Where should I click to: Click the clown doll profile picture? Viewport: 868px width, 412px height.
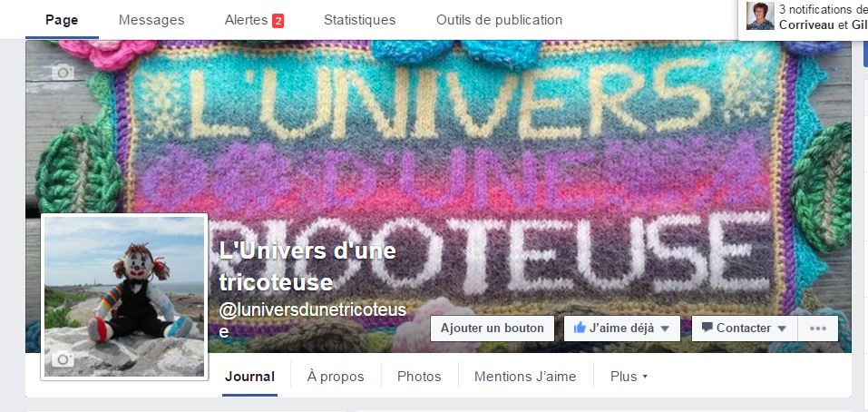(124, 297)
